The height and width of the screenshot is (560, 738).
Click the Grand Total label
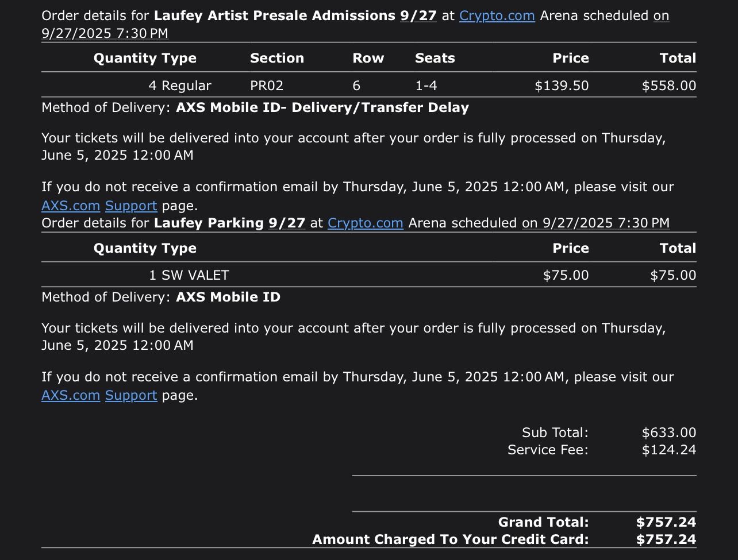(x=543, y=522)
